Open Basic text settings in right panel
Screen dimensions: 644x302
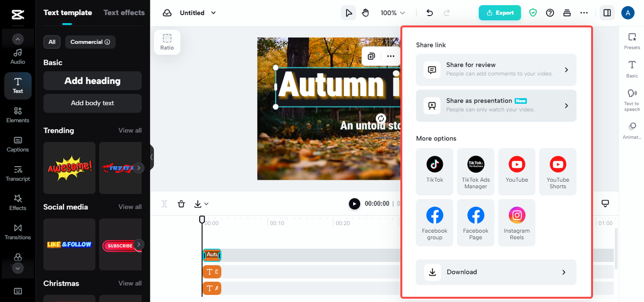tap(632, 69)
